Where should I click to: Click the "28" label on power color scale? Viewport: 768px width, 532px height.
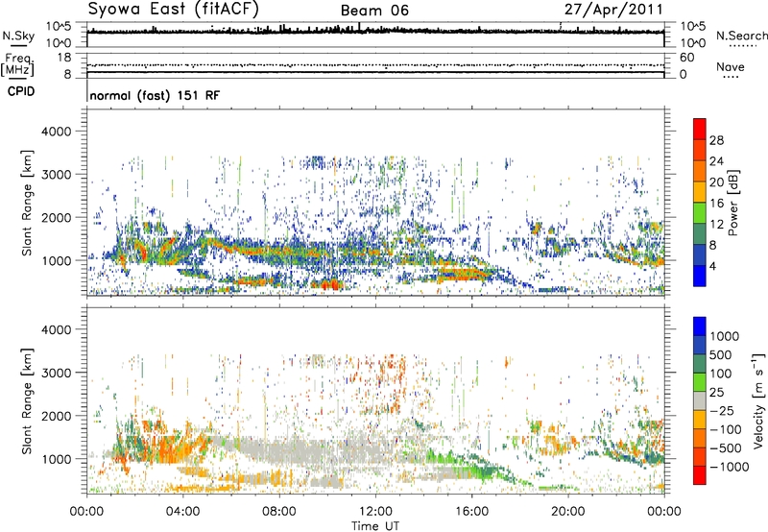pos(716,140)
